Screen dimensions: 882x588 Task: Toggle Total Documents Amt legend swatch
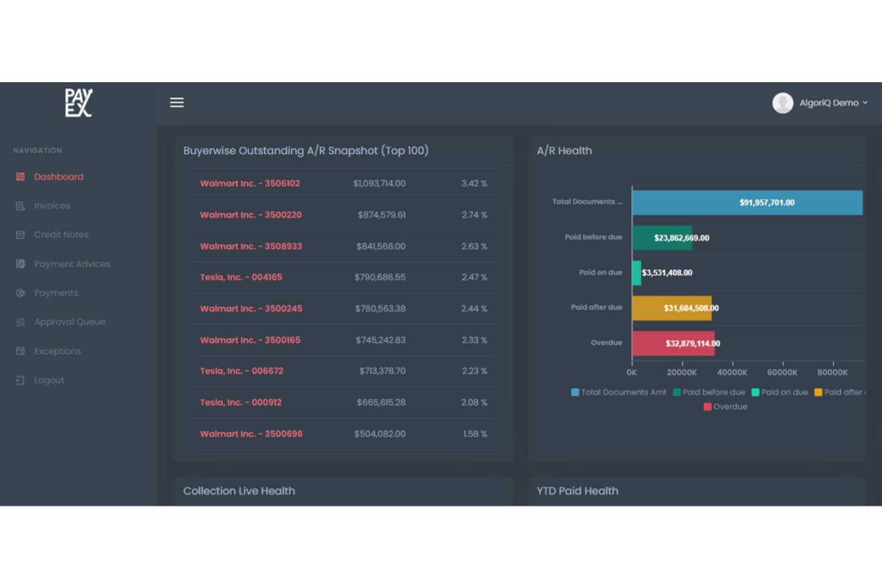pyautogui.click(x=575, y=392)
